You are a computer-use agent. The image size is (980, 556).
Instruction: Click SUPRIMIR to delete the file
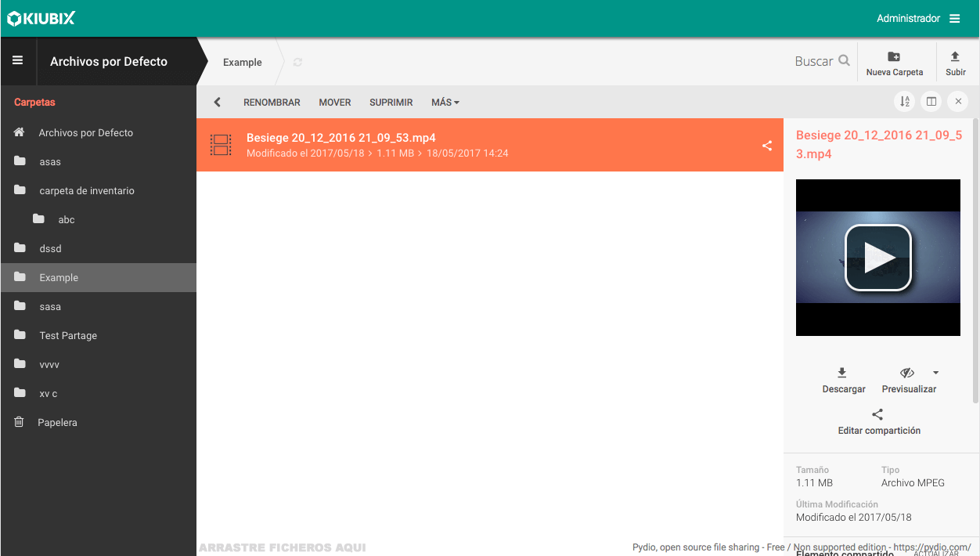391,103
